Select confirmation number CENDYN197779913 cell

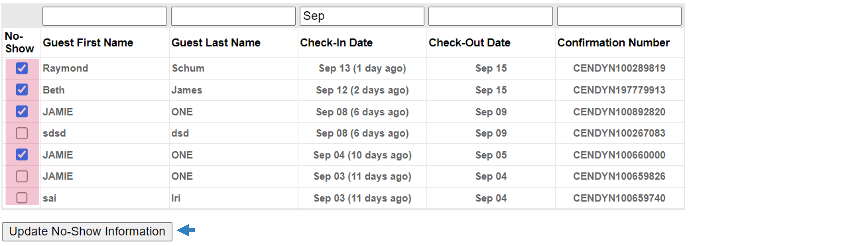pos(619,90)
